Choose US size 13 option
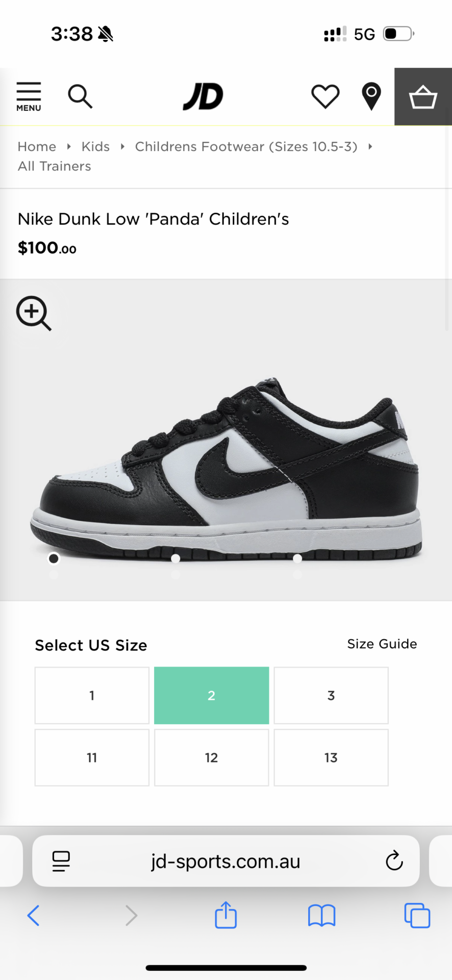 click(331, 757)
